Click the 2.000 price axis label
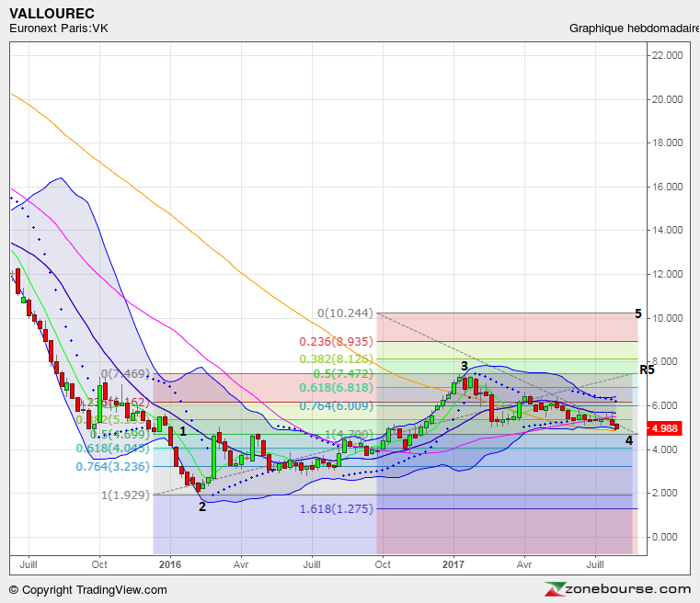 coord(667,493)
